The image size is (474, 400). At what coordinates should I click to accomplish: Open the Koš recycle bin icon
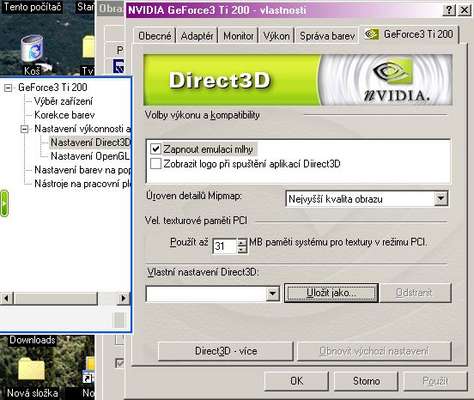pyautogui.click(x=32, y=50)
